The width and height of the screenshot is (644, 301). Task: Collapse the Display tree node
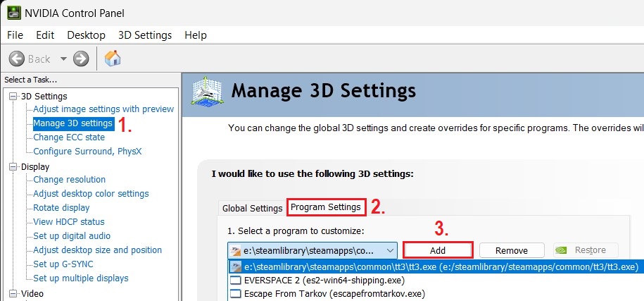click(14, 166)
